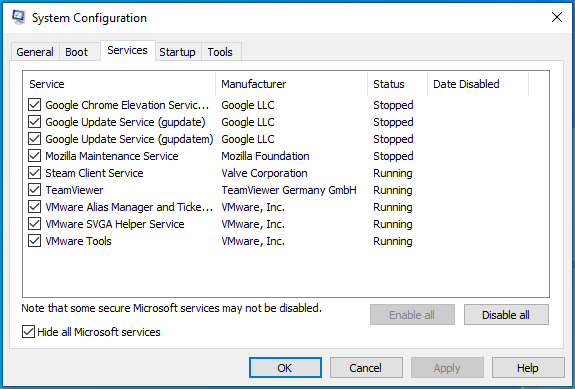Uncheck the Mozilla Maintenance Service checkbox
Image resolution: width=575 pixels, height=389 pixels.
[34, 156]
